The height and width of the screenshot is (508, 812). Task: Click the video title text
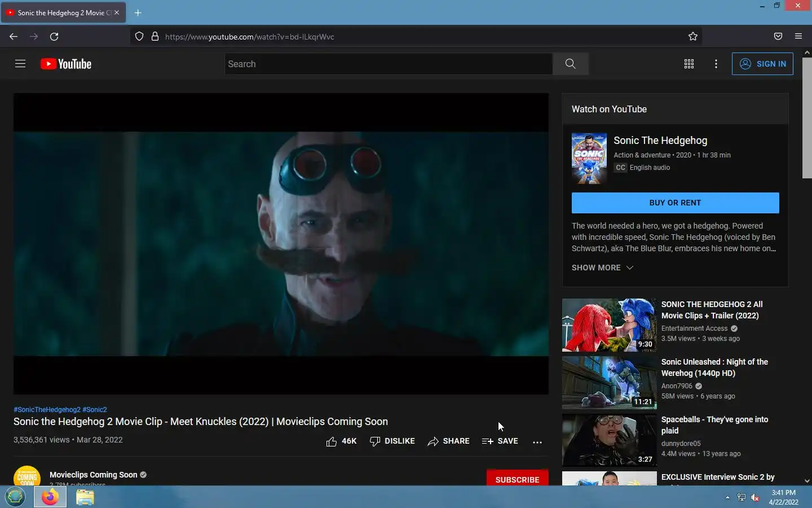pyautogui.click(x=201, y=422)
